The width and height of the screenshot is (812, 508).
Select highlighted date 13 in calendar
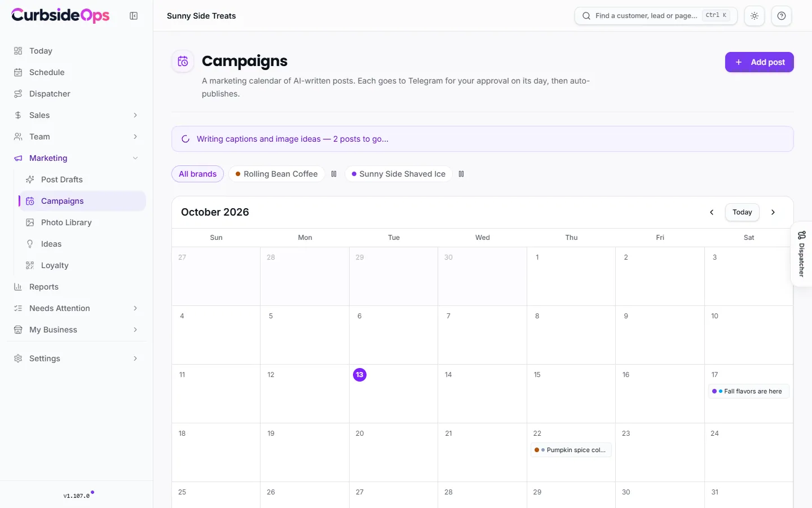click(360, 375)
